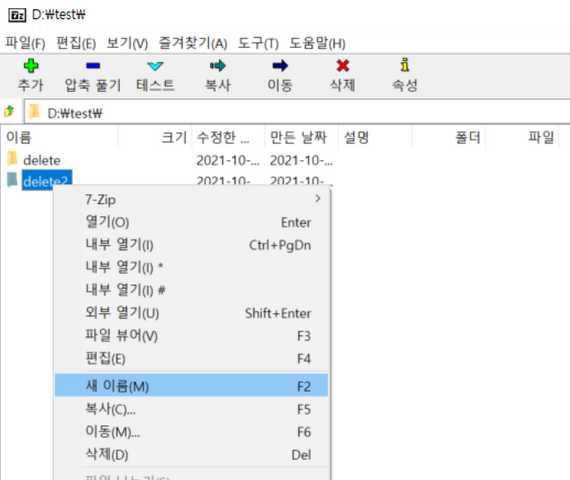
Task: Click the red X 삭제 (Delete) icon
Action: 342,66
